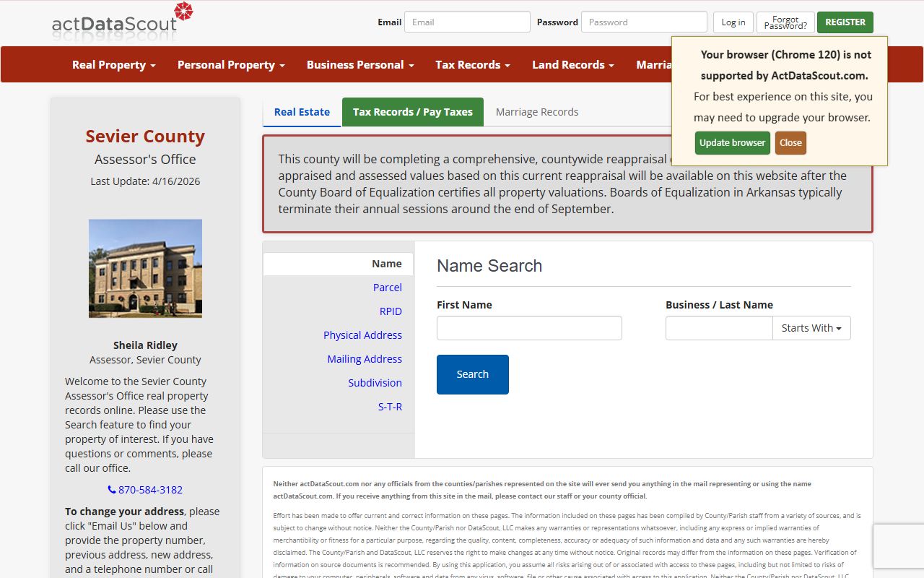The image size is (924, 578).
Task: Open the Marriage Records tab
Action: 537,112
